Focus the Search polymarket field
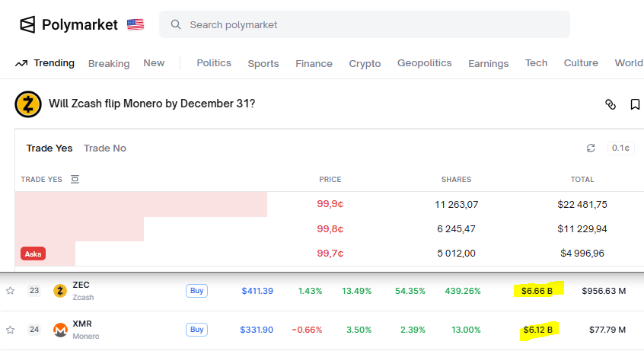The width and height of the screenshot is (644, 351). coord(365,24)
